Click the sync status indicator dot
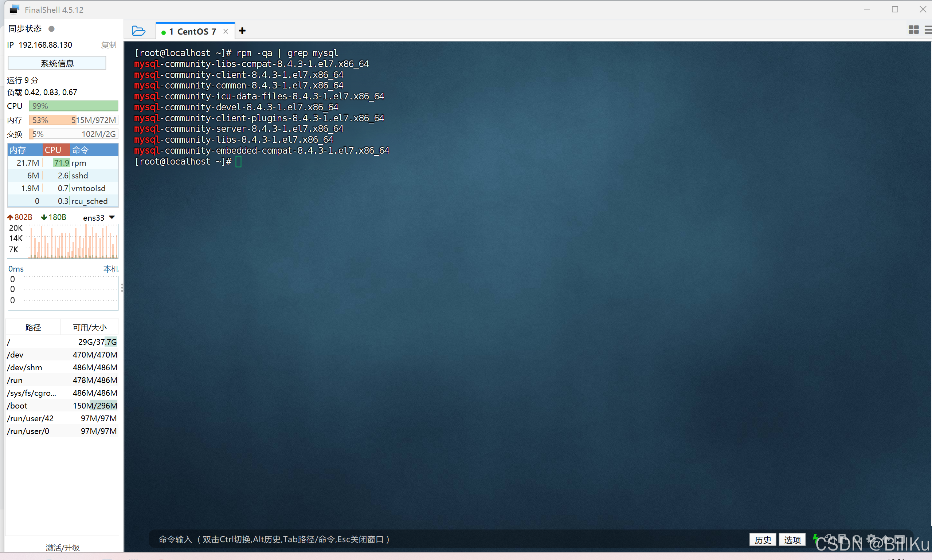 (52, 29)
